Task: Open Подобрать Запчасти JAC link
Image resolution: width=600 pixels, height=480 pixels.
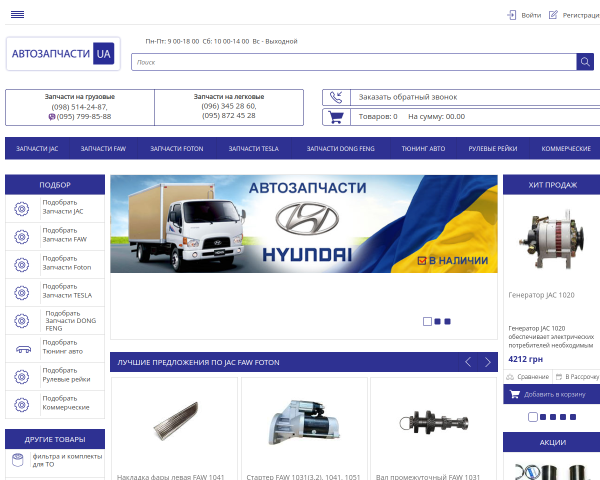Action: pos(63,207)
